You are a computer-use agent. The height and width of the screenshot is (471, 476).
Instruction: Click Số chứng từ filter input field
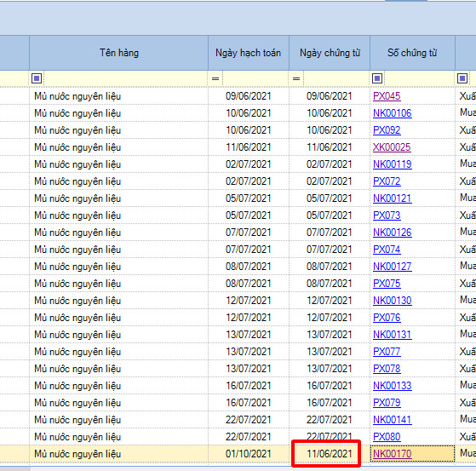pyautogui.click(x=419, y=78)
